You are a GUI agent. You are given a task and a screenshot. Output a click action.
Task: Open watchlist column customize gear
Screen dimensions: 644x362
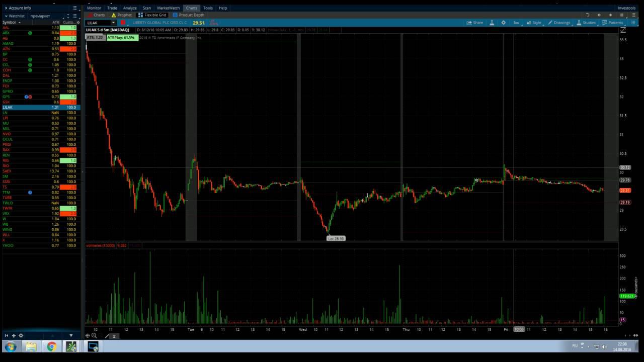coord(78,22)
